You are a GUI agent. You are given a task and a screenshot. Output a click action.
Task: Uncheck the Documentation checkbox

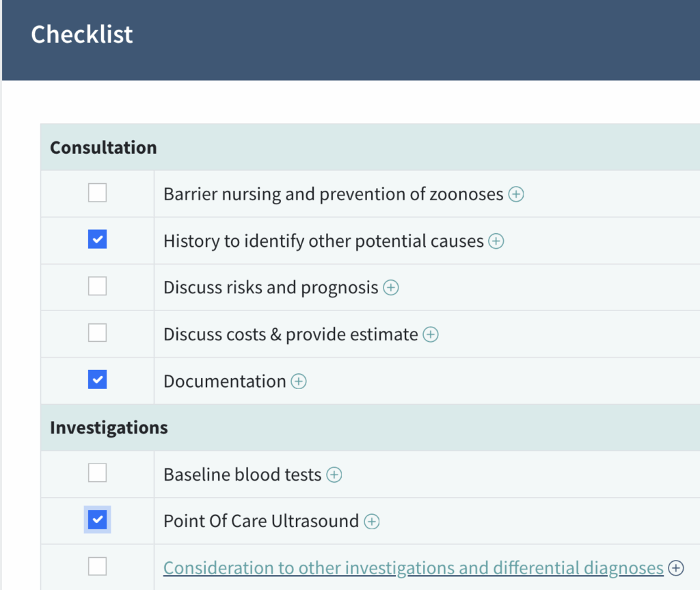click(98, 379)
